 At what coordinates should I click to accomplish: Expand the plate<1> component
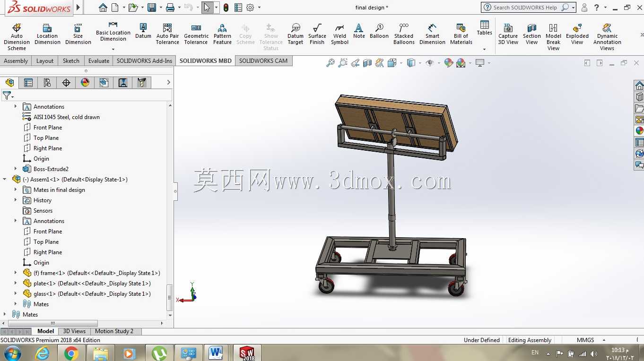pos(16,283)
